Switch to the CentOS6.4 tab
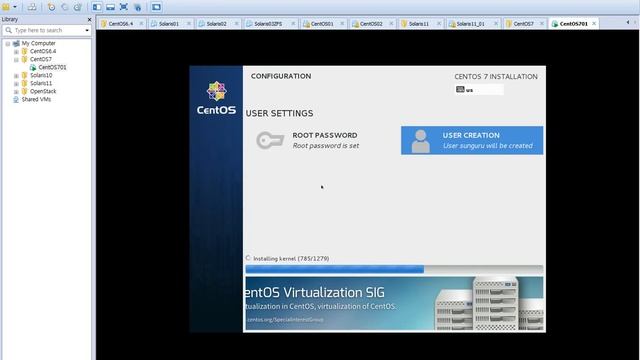This screenshot has width=640, height=360. click(x=121, y=24)
